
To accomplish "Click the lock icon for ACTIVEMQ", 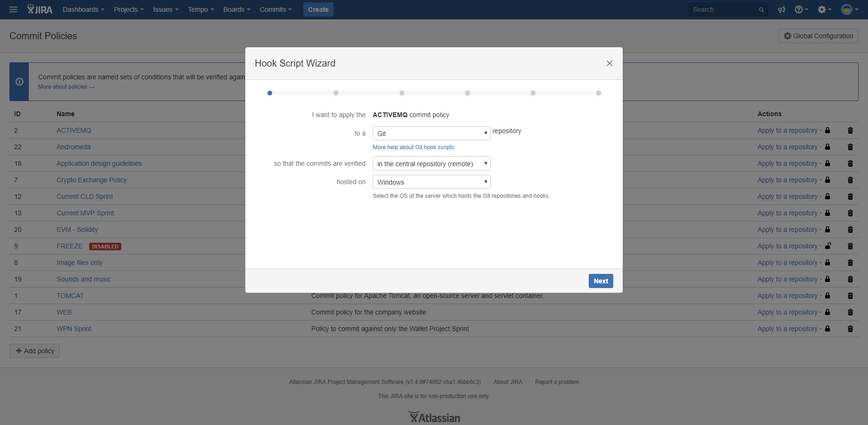I will (827, 130).
